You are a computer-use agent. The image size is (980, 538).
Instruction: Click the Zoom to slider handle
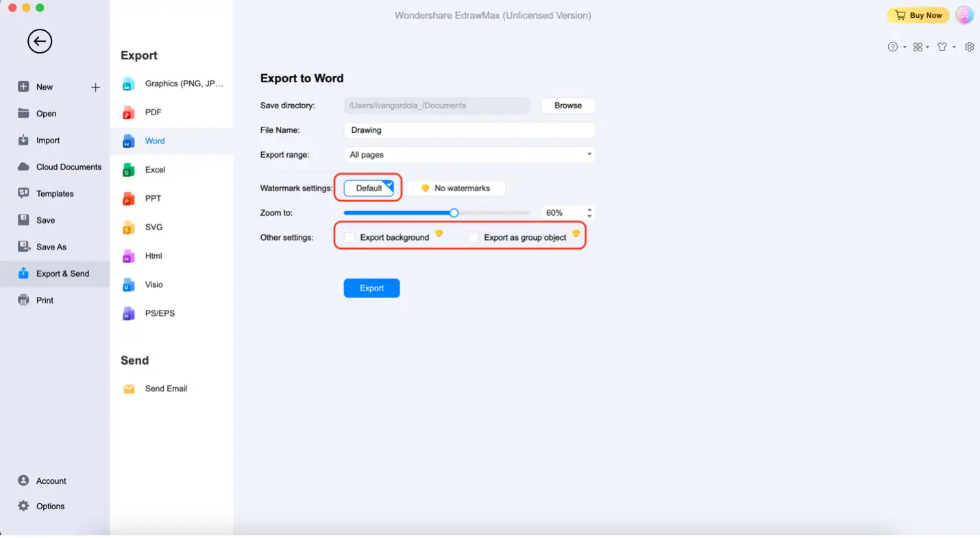point(454,213)
